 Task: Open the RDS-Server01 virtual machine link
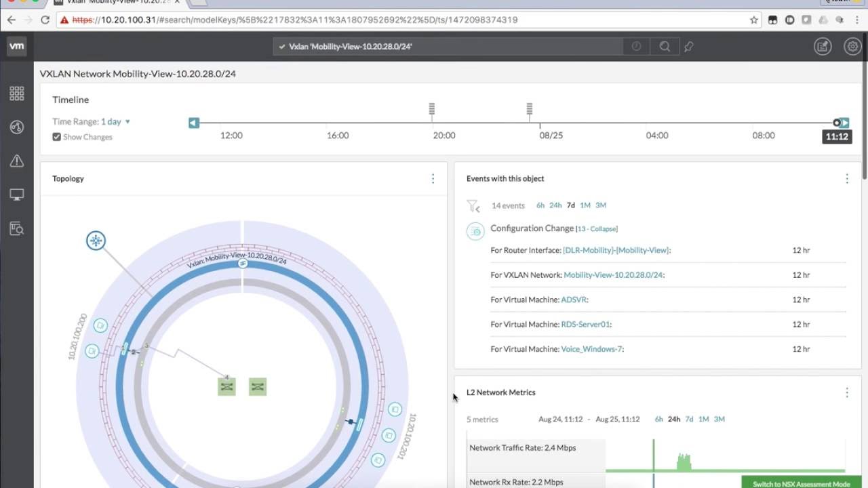click(585, 325)
